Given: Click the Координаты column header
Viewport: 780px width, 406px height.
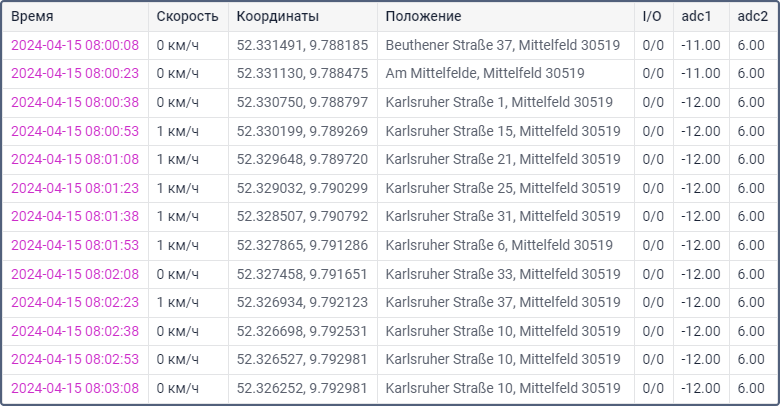Looking at the screenshot, I should tap(278, 17).
